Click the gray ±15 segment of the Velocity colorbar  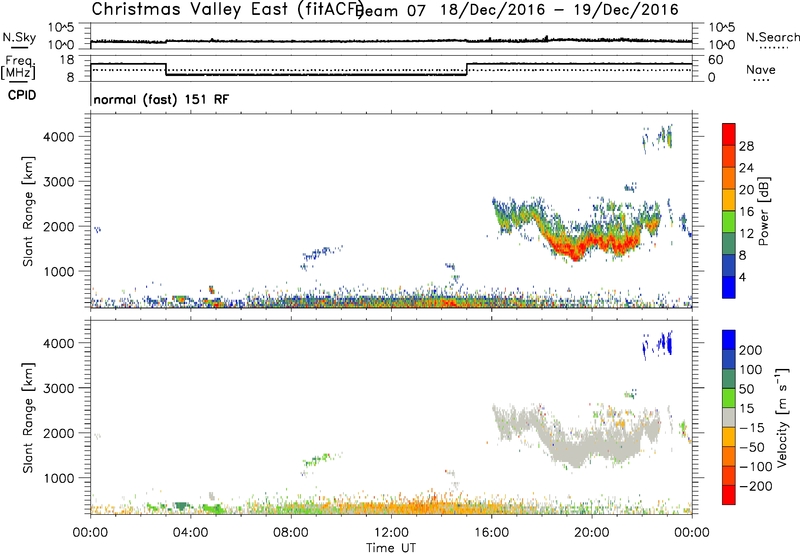729,417
